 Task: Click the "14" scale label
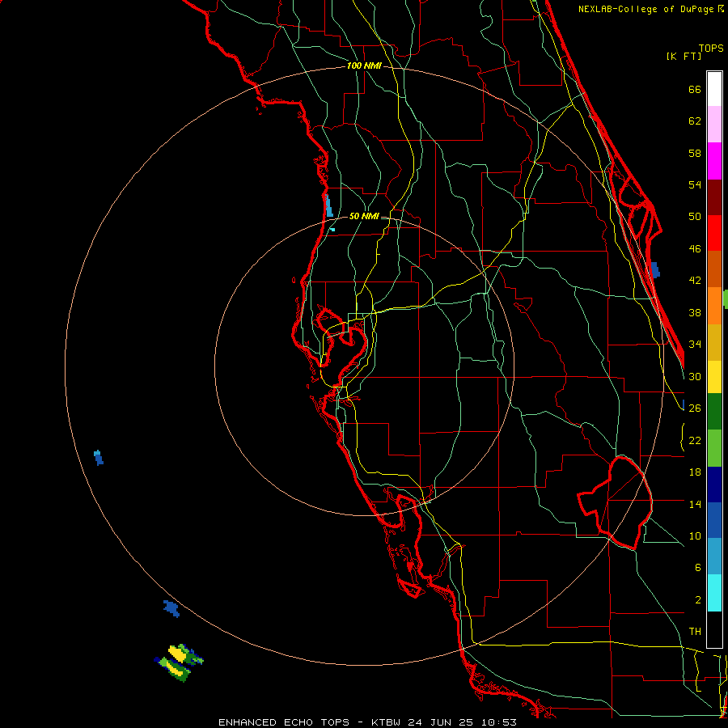695,504
